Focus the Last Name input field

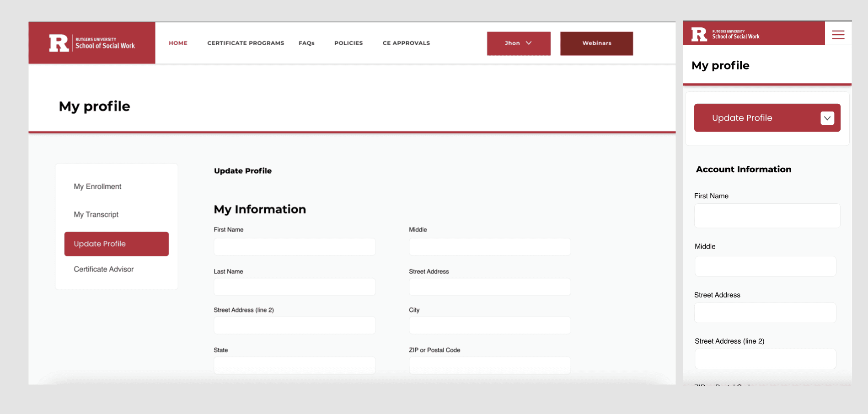(x=295, y=287)
